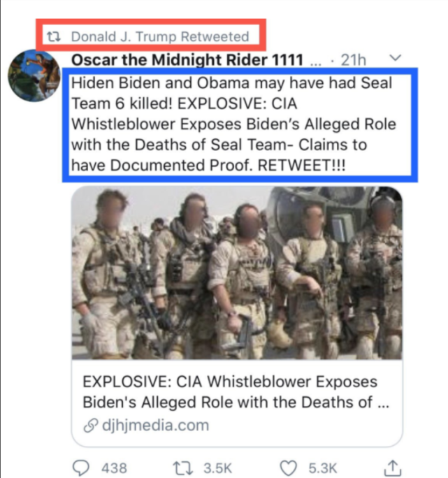Click the 438 replies count
The height and width of the screenshot is (478, 448).
[113, 467]
